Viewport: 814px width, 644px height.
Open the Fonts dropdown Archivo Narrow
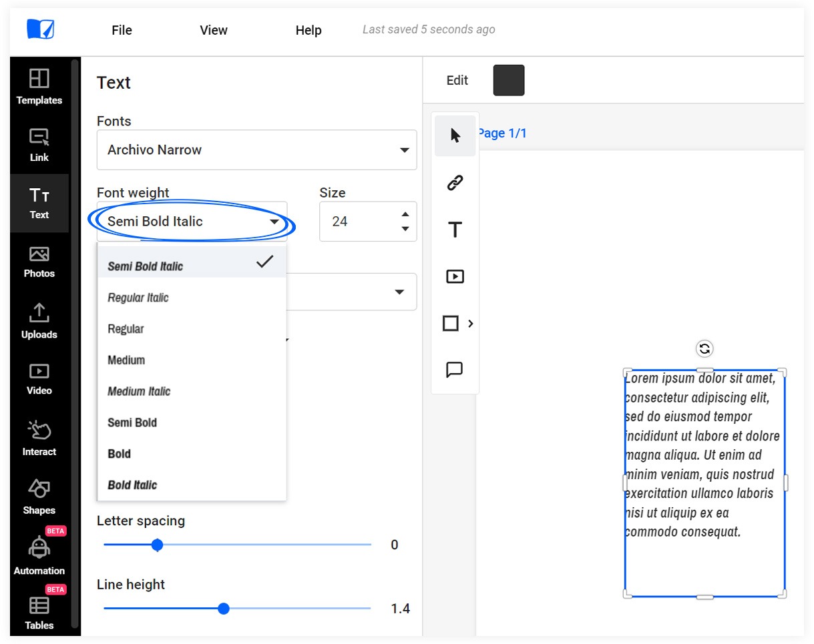tap(257, 149)
